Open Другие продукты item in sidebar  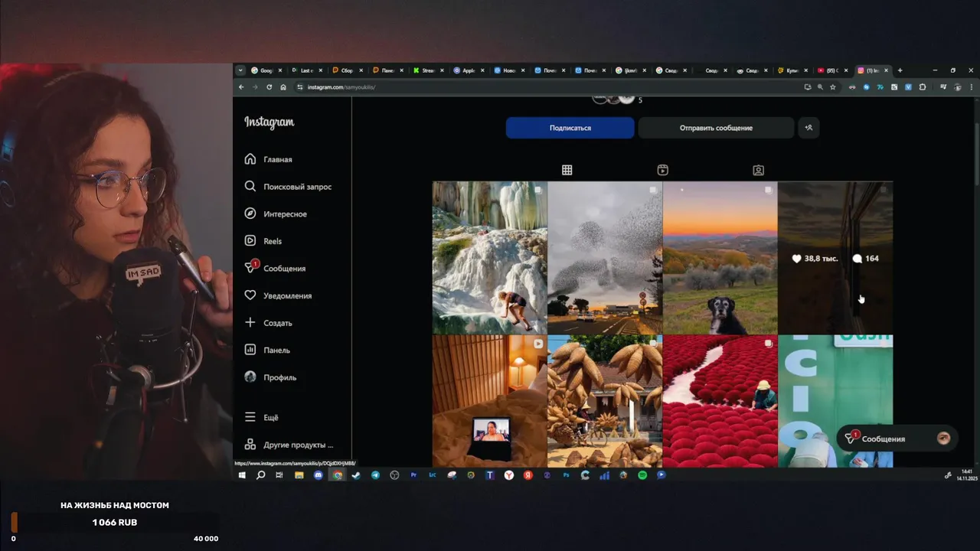tap(289, 445)
